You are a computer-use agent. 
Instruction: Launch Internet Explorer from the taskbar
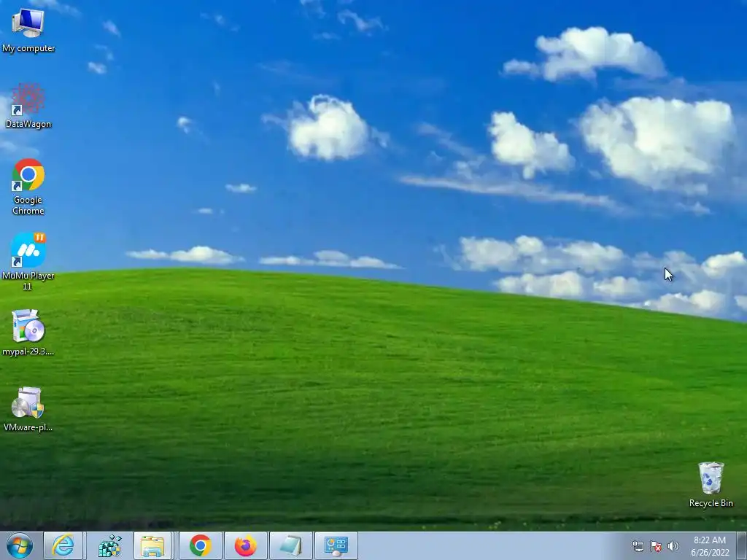point(63,545)
